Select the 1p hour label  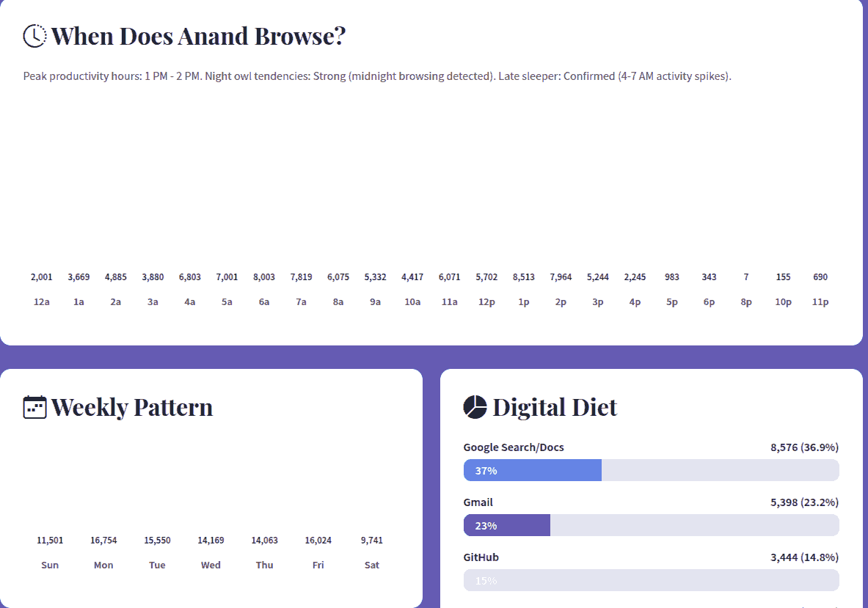click(524, 301)
